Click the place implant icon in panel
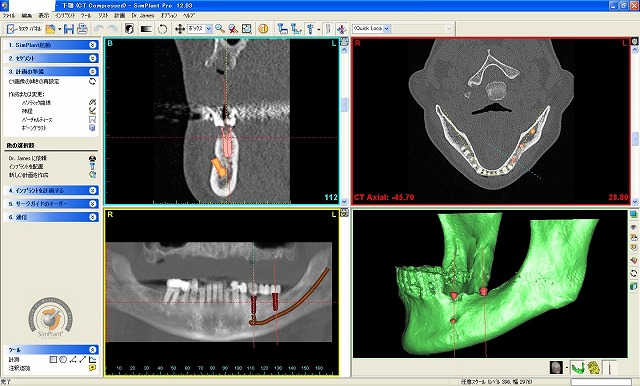Image resolution: width=640 pixels, height=386 pixels. click(93, 166)
